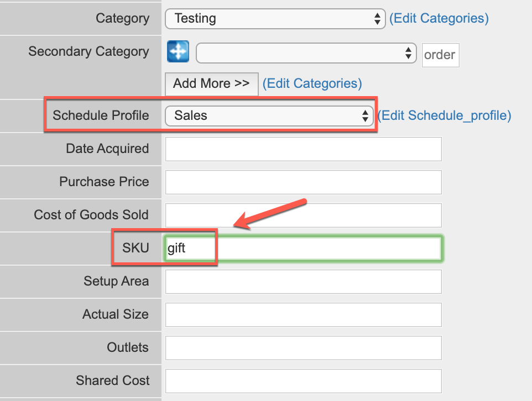Click the Actual Size field
This screenshot has height=401, width=532.
303,315
